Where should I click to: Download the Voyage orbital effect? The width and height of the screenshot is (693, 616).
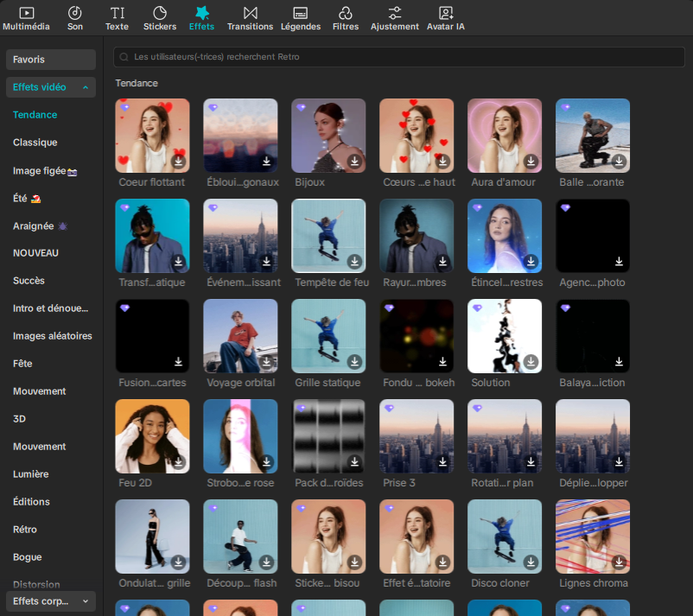266,362
